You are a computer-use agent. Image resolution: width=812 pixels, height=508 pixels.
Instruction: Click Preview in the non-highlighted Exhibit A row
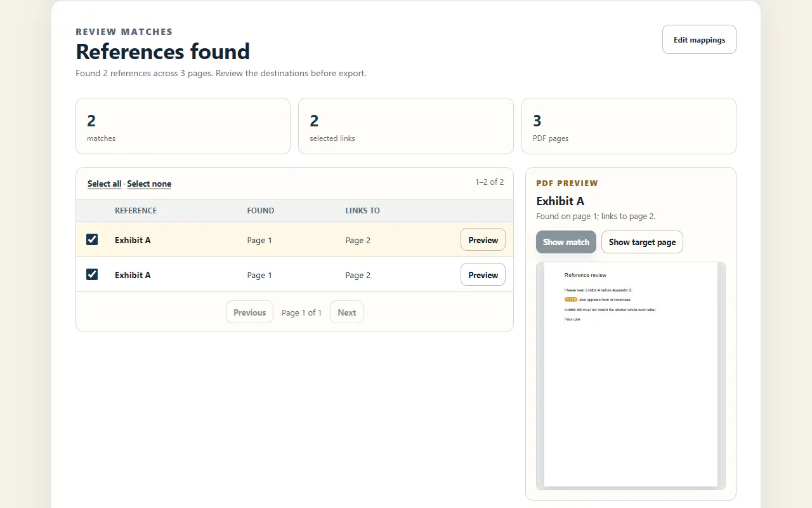click(483, 275)
